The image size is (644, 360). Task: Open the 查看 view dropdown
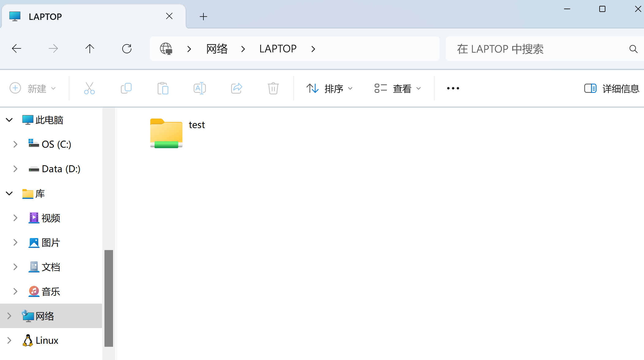click(x=398, y=89)
